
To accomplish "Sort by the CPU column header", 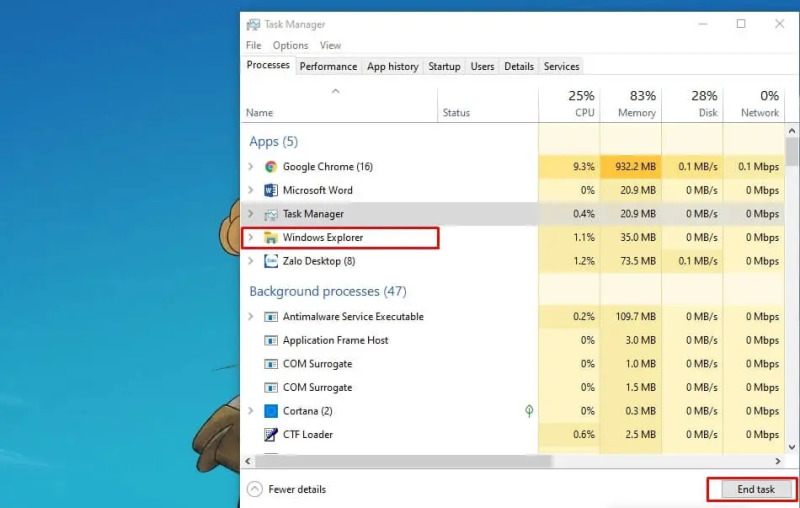I will point(569,105).
